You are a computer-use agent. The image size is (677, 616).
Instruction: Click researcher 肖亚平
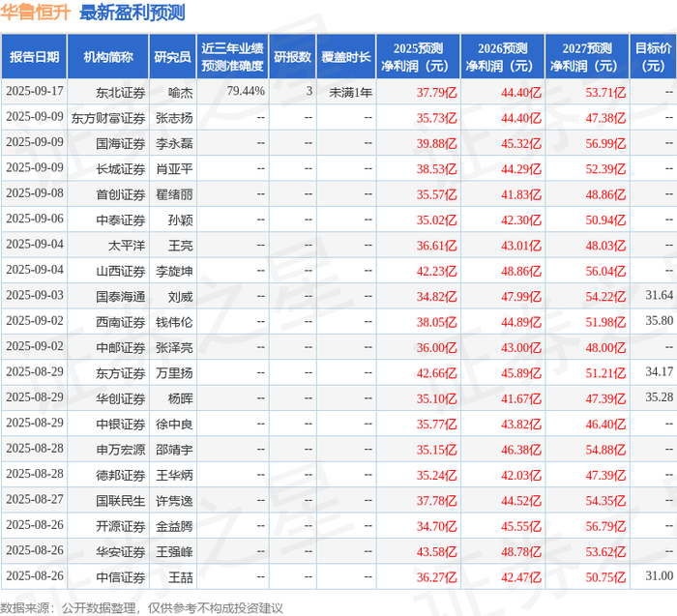[174, 169]
